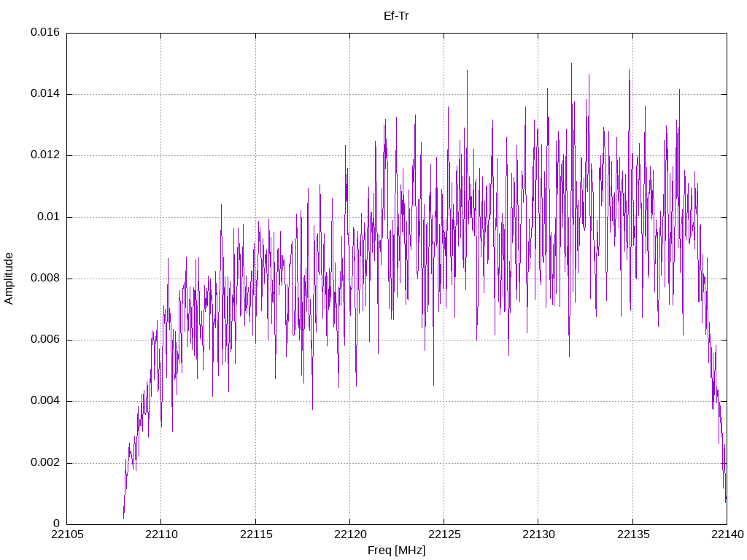Screen dimensions: 747x560
Task: Click x-axis tick label 22140
Action: tap(727, 534)
